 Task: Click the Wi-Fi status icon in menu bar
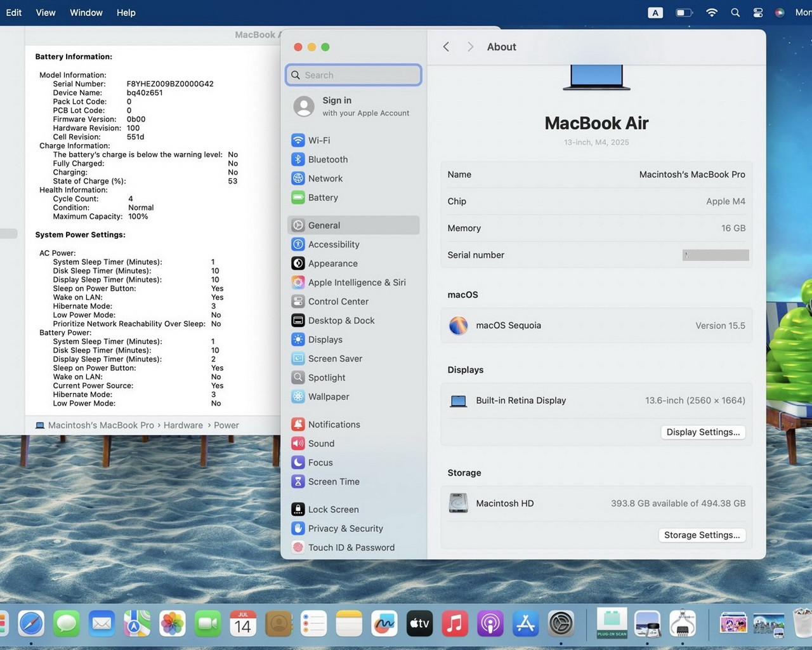[x=712, y=13]
